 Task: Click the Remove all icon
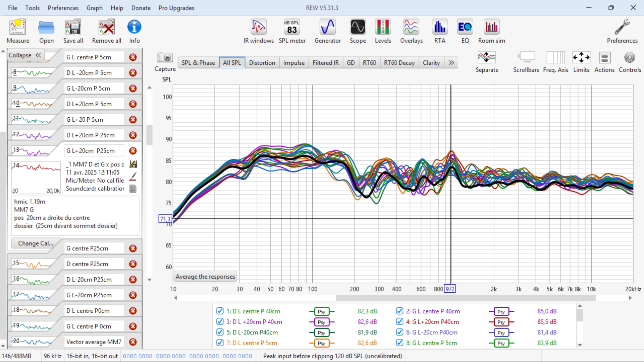coord(107,31)
